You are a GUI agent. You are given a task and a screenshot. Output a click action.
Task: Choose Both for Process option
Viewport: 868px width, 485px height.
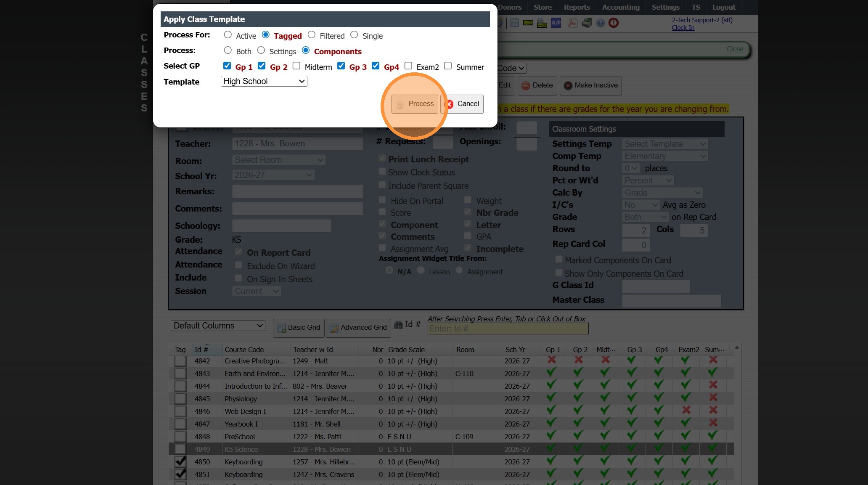tap(228, 50)
